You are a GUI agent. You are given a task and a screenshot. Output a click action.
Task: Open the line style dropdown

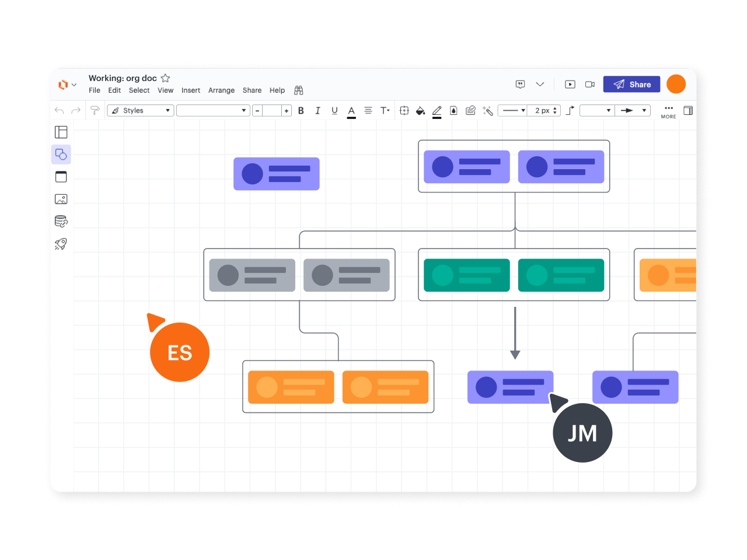point(514,110)
